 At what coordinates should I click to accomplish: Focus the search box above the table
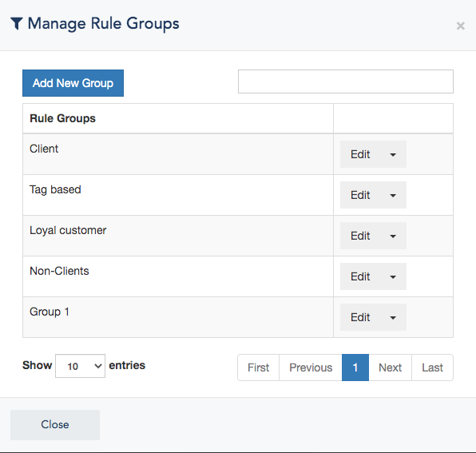(346, 81)
